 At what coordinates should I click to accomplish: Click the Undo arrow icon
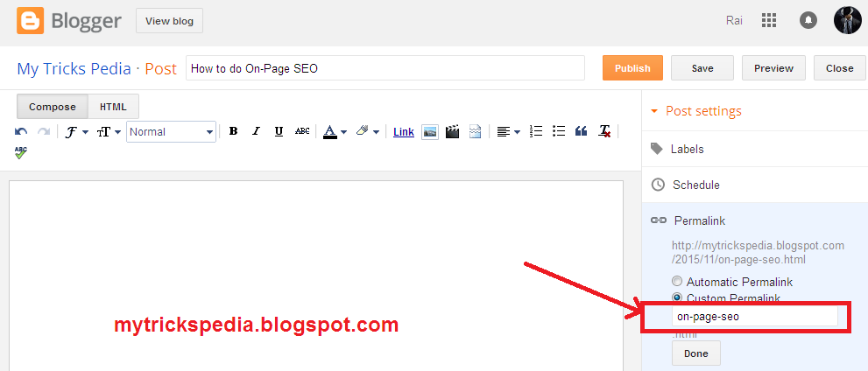click(x=21, y=131)
